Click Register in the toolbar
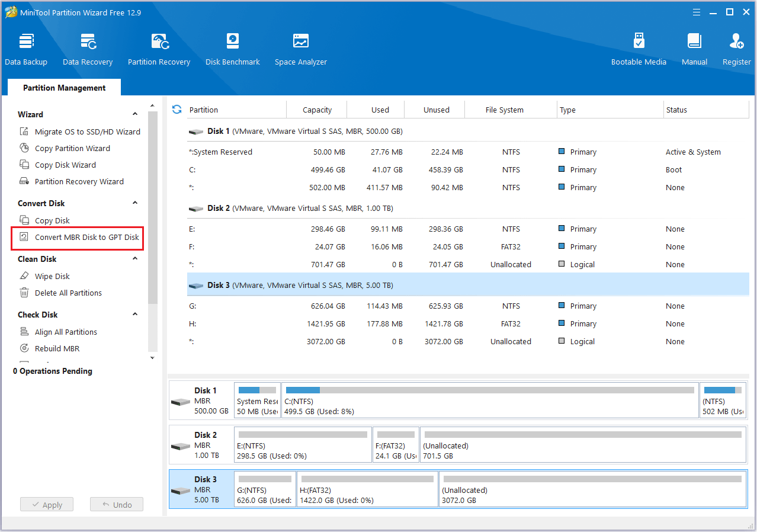The height and width of the screenshot is (532, 757). pos(736,47)
